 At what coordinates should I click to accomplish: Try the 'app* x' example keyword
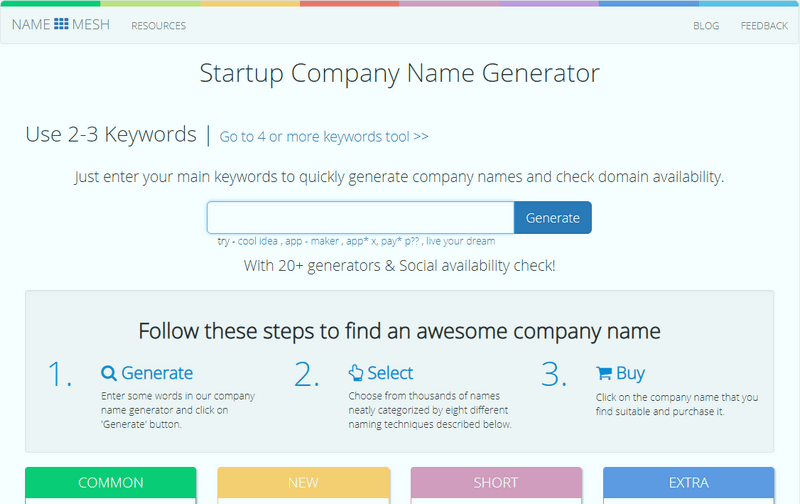point(361,241)
